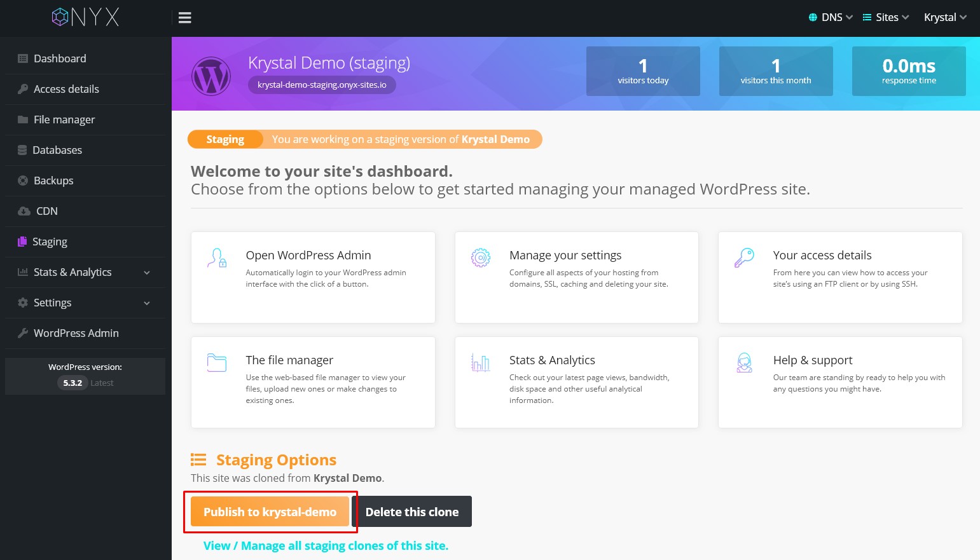Image resolution: width=980 pixels, height=560 pixels.
Task: Open the Sites dropdown menu
Action: tap(886, 17)
